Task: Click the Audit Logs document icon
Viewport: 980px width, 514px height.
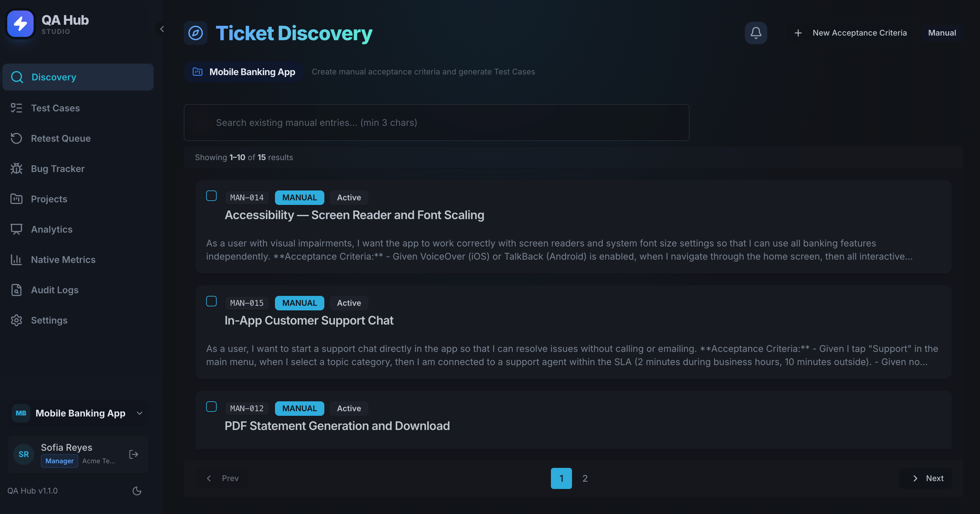Action: coord(16,290)
